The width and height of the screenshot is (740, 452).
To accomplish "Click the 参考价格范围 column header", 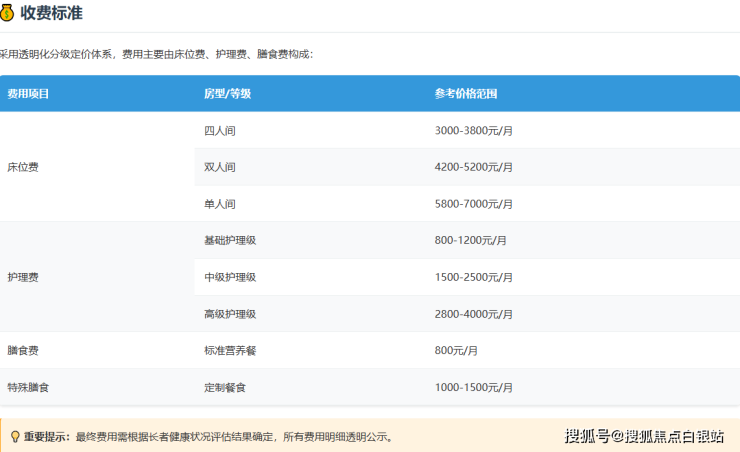I will click(466, 94).
